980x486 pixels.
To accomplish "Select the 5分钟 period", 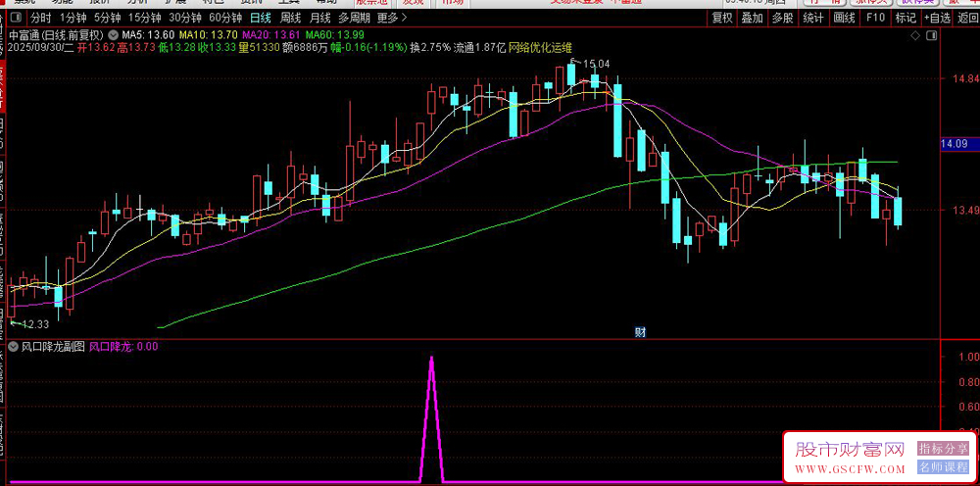I will pyautogui.click(x=106, y=18).
